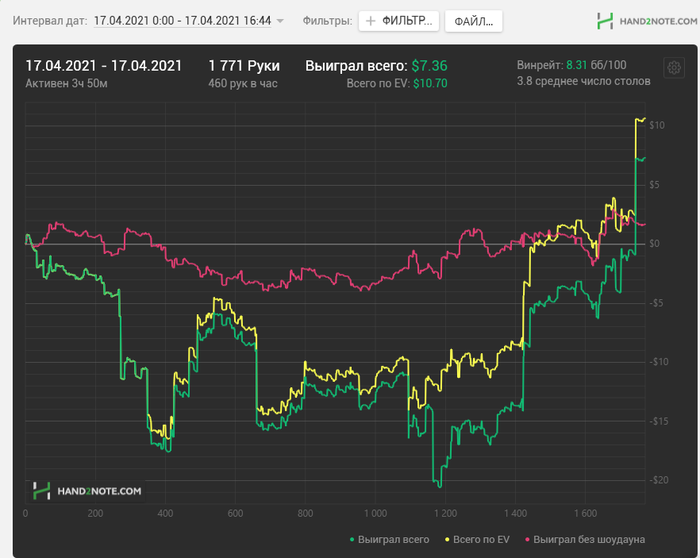Open the date range 17.04.2021 field

tap(182, 21)
